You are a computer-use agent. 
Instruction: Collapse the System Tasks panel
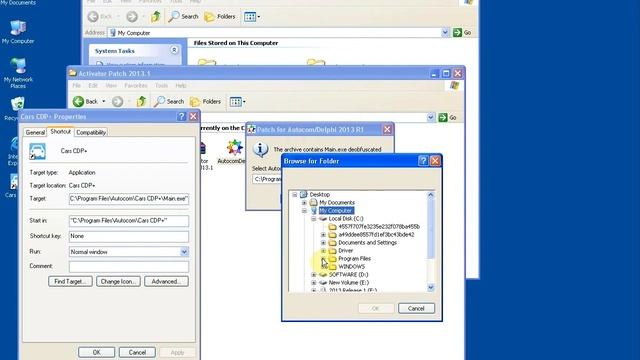coord(174,50)
